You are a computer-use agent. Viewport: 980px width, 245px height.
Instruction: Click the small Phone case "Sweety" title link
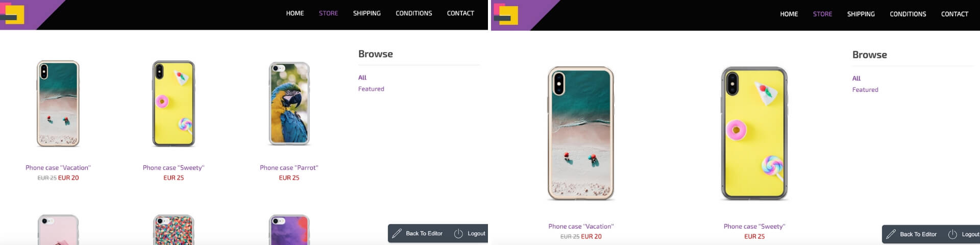pos(174,168)
